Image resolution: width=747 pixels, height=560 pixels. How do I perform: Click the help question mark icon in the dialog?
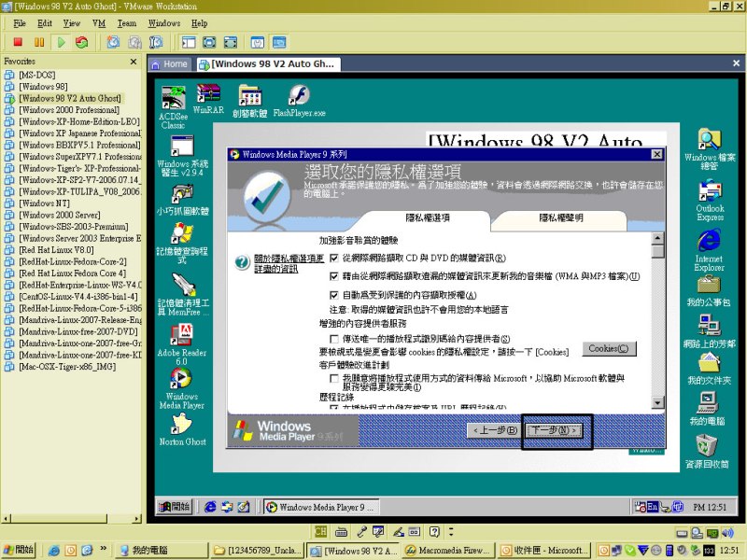tap(242, 262)
